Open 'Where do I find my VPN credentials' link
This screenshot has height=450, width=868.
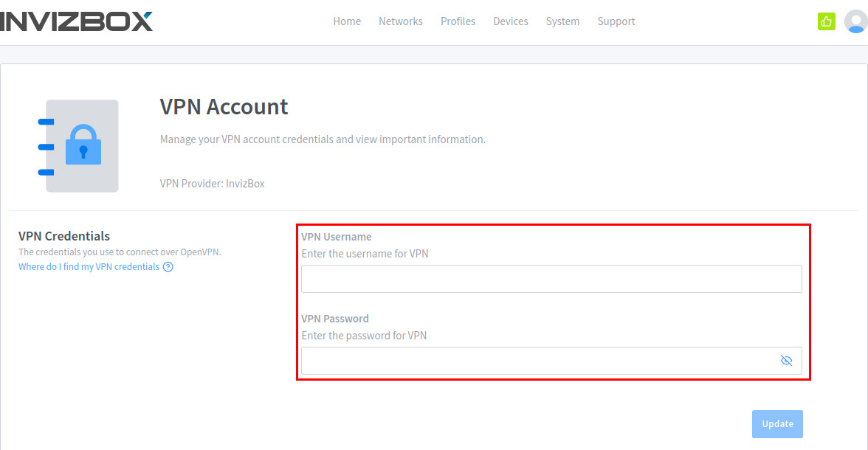tap(89, 267)
